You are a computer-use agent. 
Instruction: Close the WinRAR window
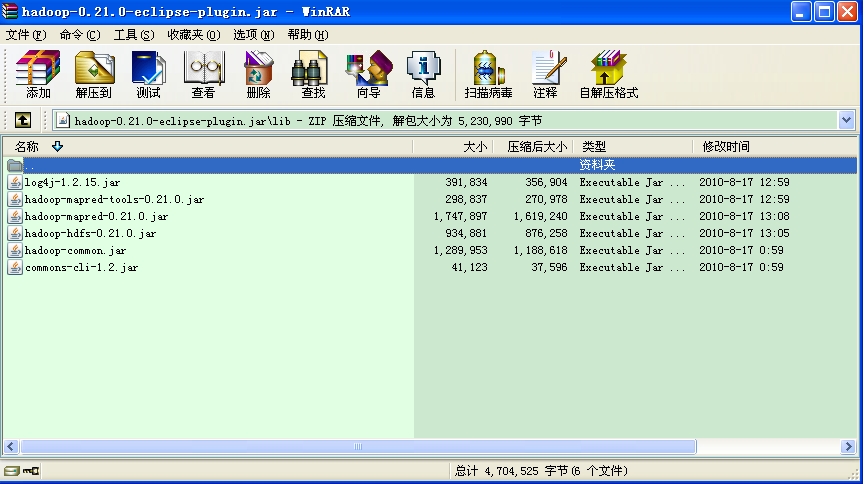[x=847, y=12]
